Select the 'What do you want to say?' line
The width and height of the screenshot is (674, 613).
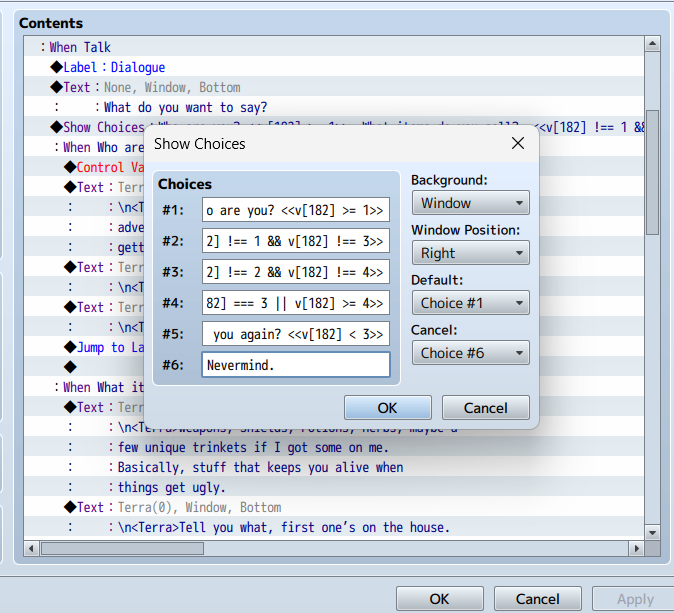[x=185, y=107]
